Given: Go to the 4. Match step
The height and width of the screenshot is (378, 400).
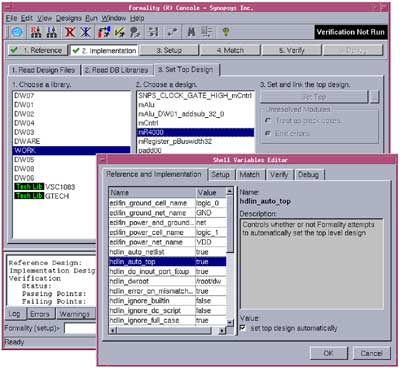Looking at the screenshot, I should tap(230, 50).
